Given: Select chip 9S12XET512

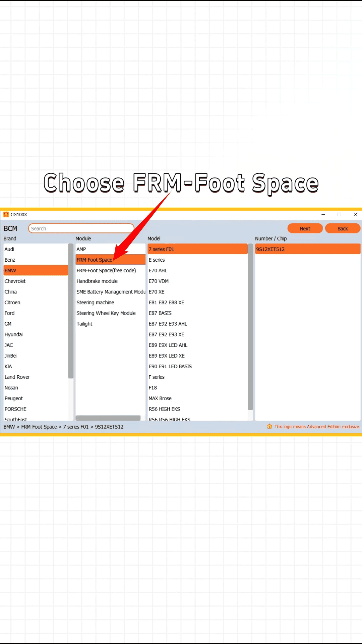Looking at the screenshot, I should (308, 249).
